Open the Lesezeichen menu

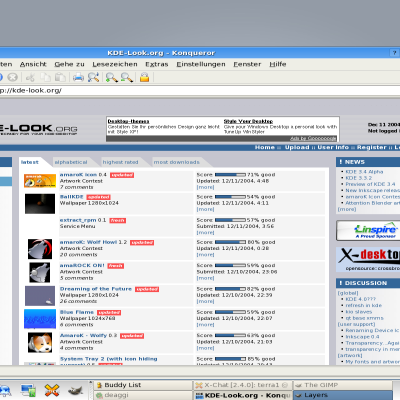coord(115,64)
